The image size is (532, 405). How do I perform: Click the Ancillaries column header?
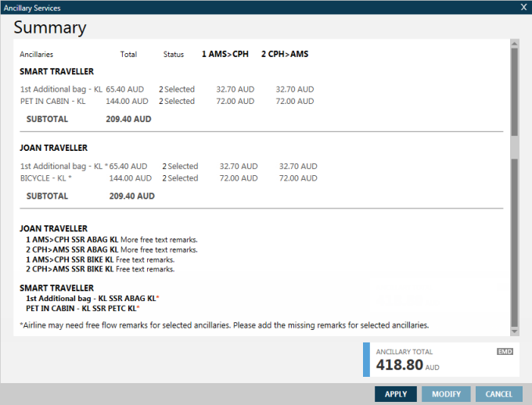[x=37, y=55]
